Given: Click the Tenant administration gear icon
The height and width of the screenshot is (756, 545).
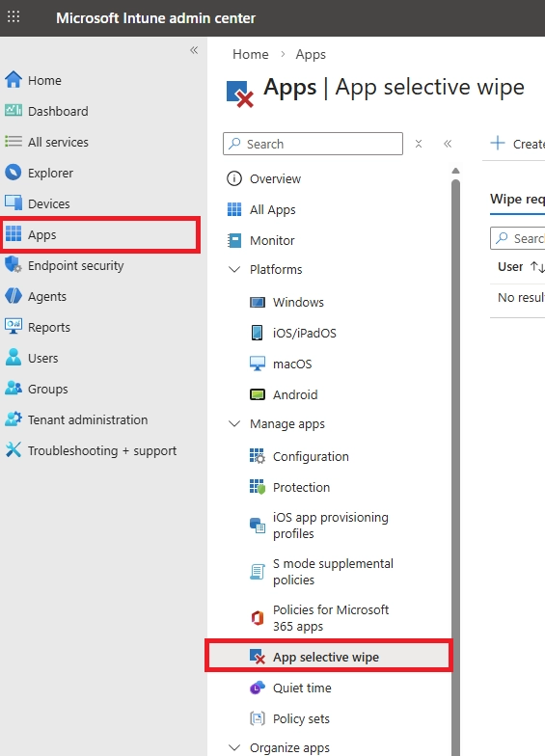Looking at the screenshot, I should pyautogui.click(x=14, y=419).
